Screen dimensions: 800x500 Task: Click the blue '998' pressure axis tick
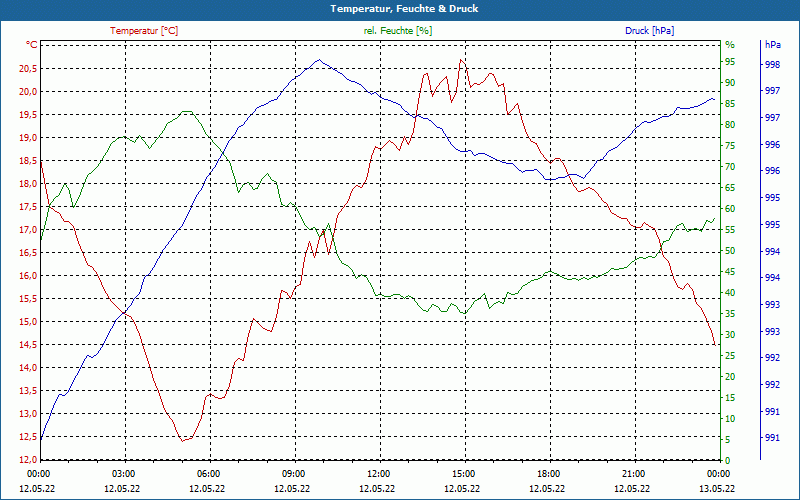[x=772, y=65]
